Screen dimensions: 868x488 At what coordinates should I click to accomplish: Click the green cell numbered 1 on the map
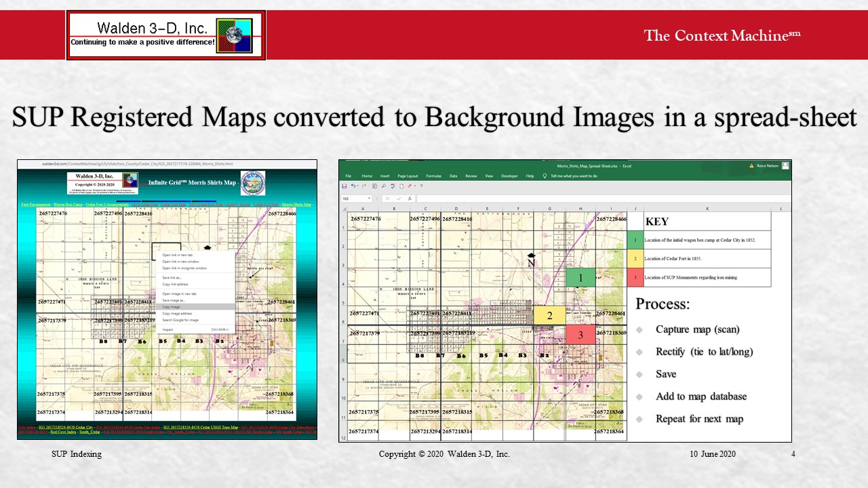click(x=580, y=277)
